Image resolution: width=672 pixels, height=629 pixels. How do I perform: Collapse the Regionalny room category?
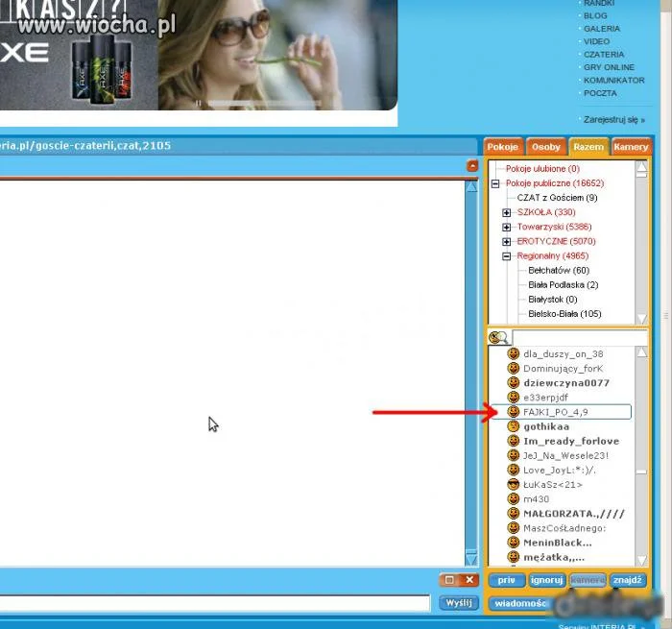(507, 256)
